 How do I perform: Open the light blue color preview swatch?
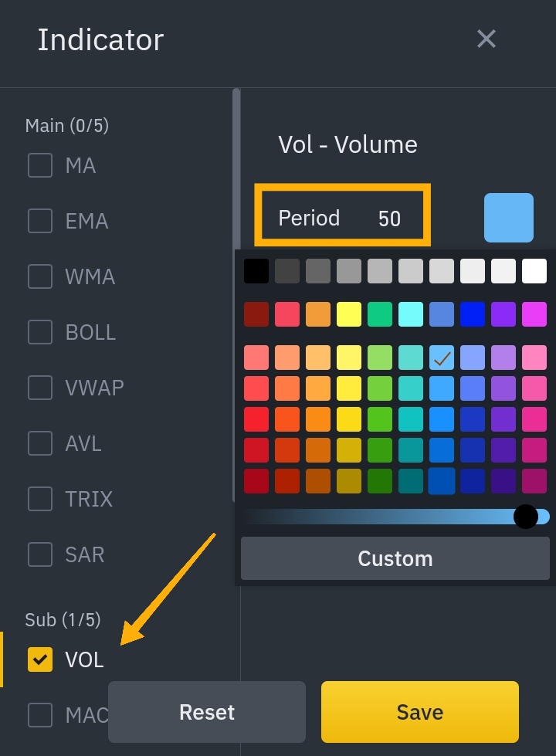(509, 218)
